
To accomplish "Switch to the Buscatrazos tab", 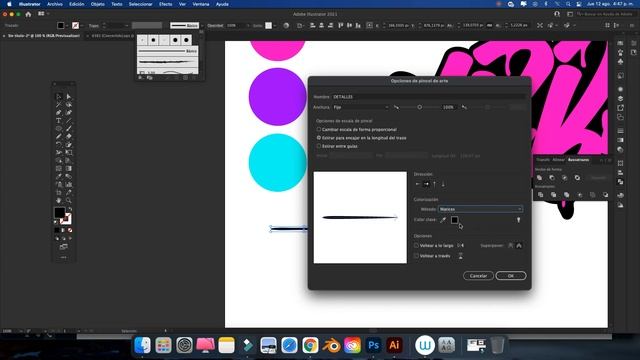I will pyautogui.click(x=578, y=160).
